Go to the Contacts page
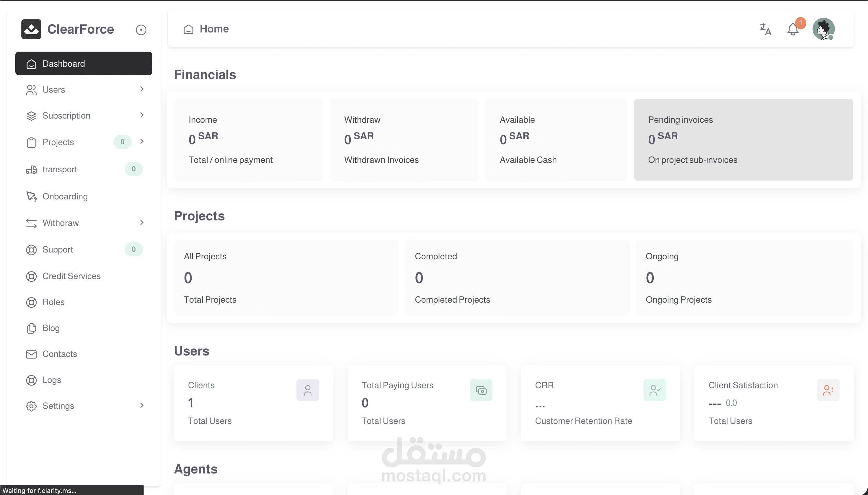Screen dimensions: 868x495 (x=60, y=354)
